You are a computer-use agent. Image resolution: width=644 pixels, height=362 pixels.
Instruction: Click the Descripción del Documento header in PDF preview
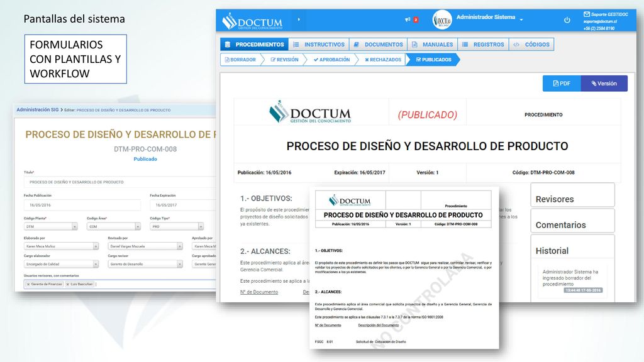378,325
